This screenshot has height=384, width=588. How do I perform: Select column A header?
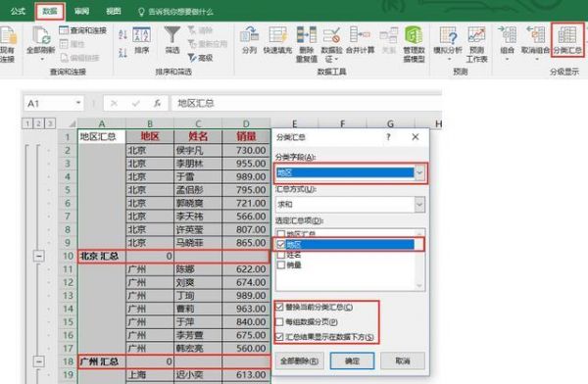[x=102, y=123]
